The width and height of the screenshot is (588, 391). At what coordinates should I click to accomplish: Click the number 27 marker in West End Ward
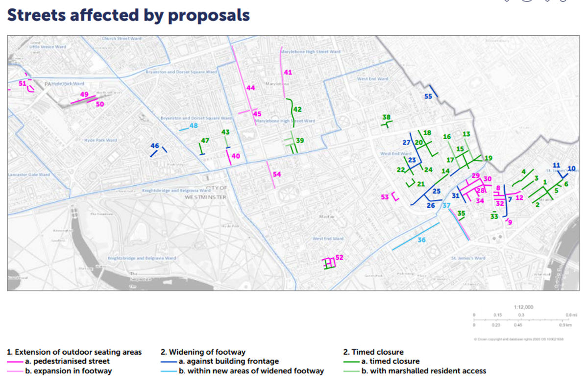pos(406,142)
